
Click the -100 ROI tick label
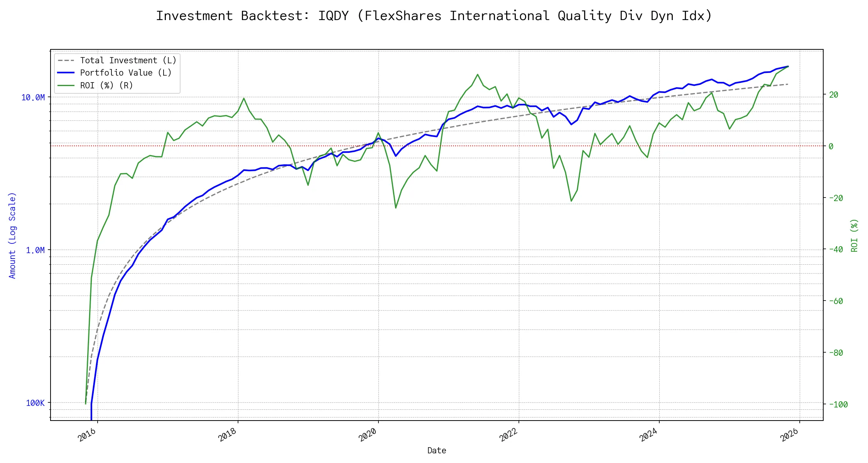[838, 405]
